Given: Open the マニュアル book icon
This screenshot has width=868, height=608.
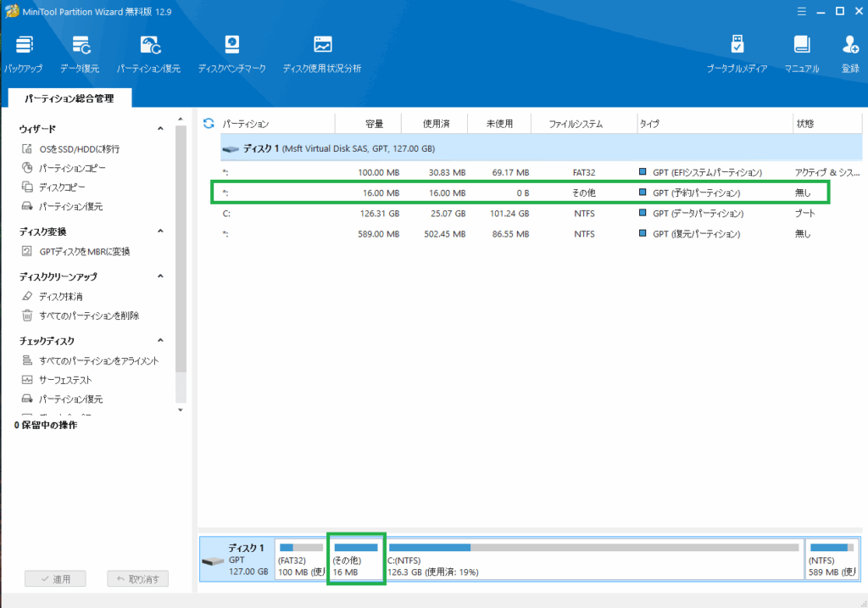Looking at the screenshot, I should click(x=801, y=47).
